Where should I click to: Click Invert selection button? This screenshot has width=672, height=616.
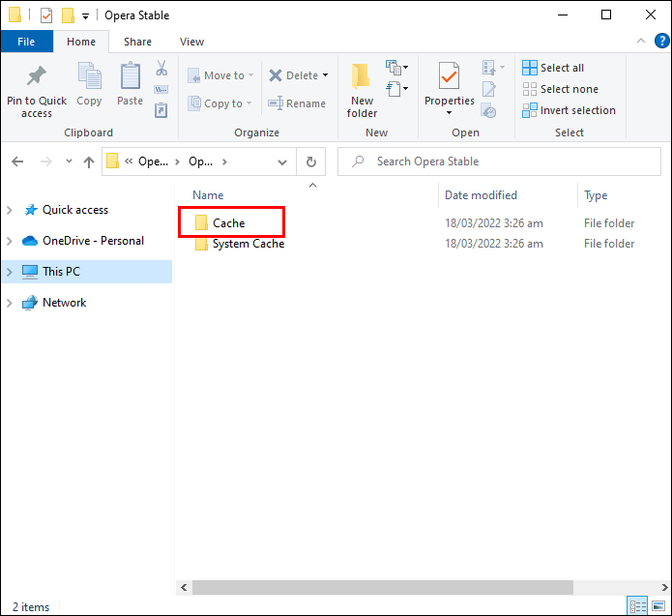click(569, 110)
